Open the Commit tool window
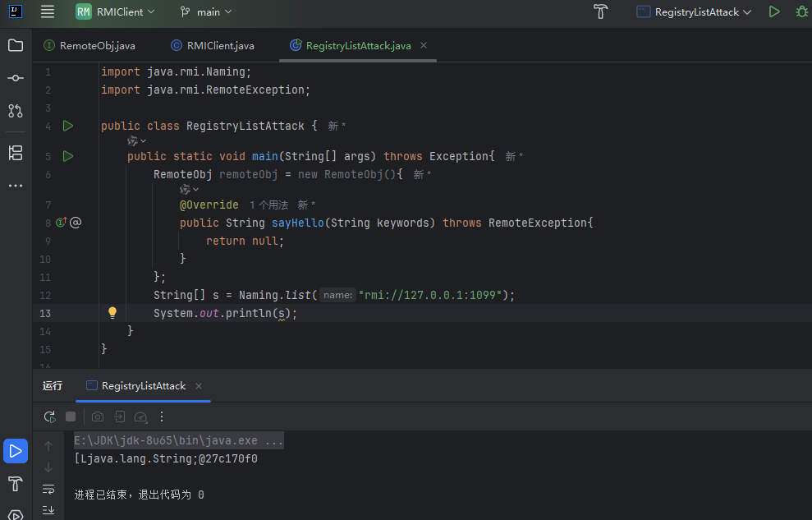This screenshot has height=520, width=812. (x=16, y=78)
